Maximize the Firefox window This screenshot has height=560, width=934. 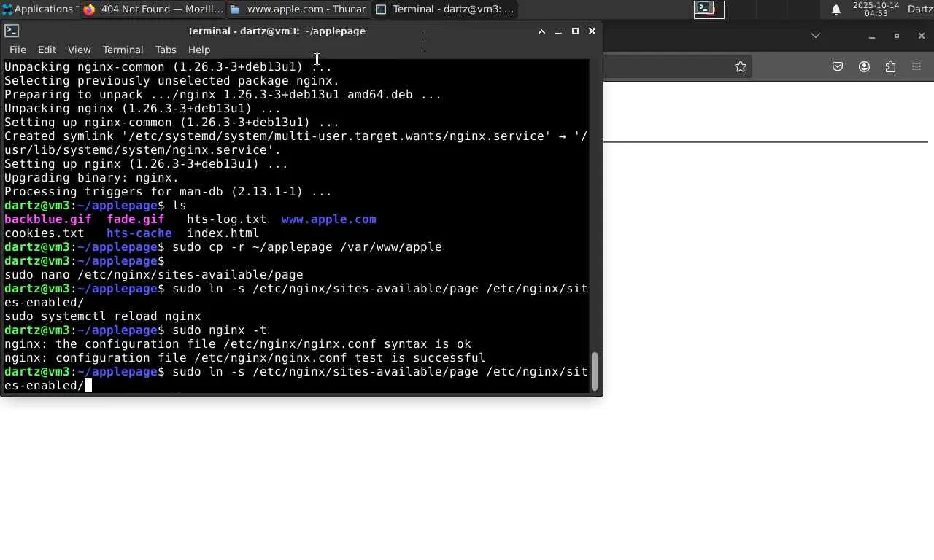tap(897, 36)
